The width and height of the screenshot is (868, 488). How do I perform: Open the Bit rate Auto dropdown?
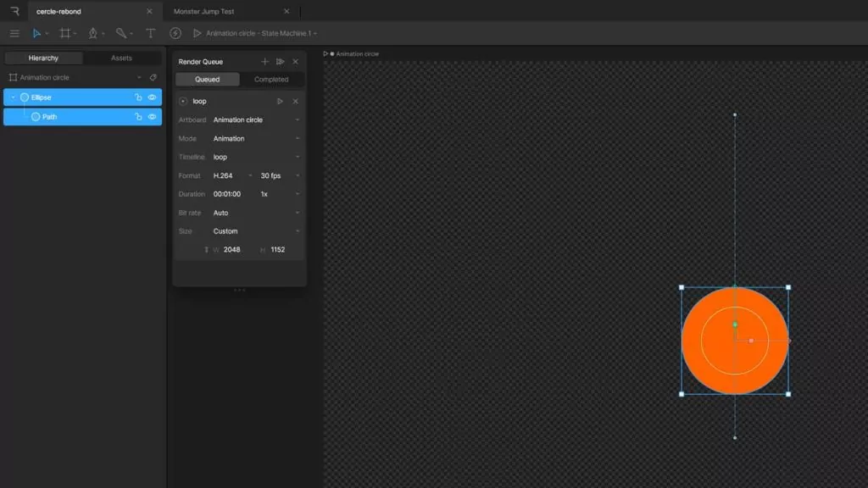click(298, 213)
